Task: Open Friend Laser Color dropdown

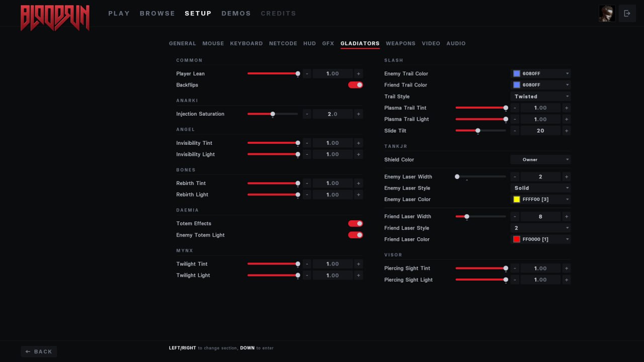Action: coord(540,239)
